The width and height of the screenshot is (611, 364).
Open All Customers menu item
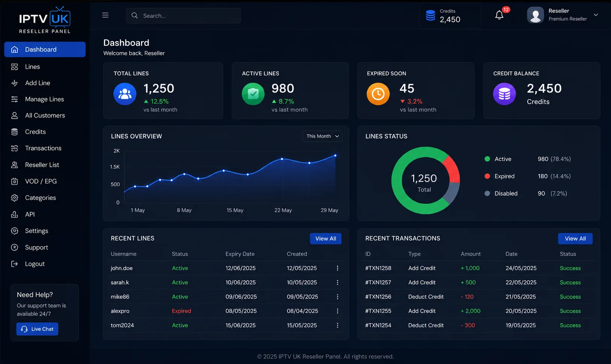(45, 115)
